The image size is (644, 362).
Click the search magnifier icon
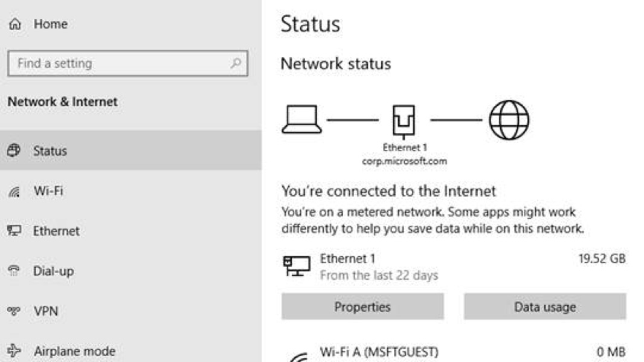click(236, 63)
